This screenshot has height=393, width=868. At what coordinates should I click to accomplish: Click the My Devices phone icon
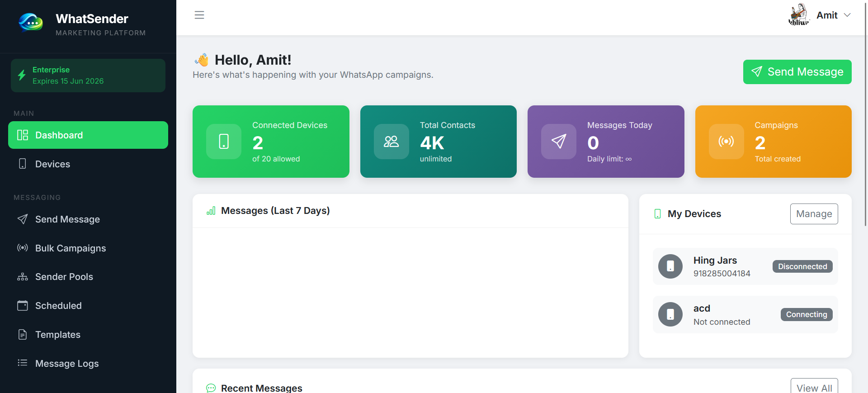[658, 214]
